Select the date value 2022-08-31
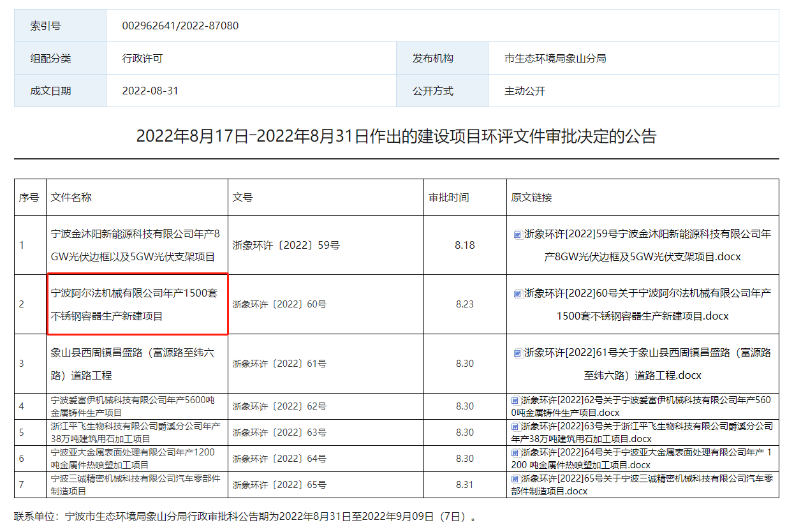 click(x=151, y=91)
